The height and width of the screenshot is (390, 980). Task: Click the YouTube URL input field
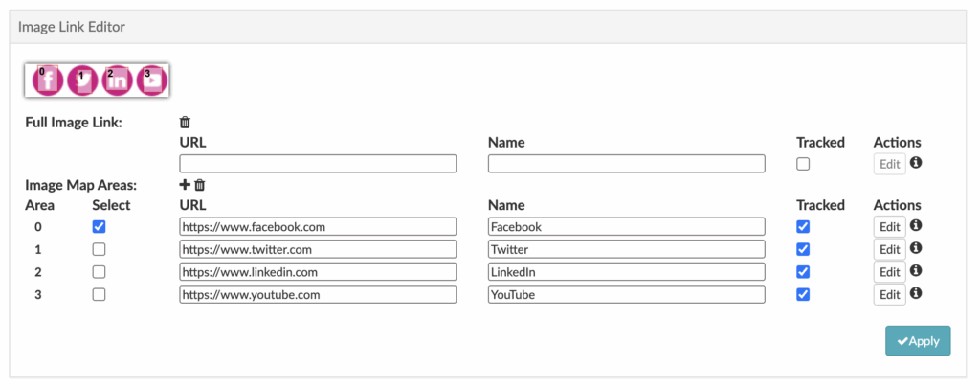tap(318, 295)
